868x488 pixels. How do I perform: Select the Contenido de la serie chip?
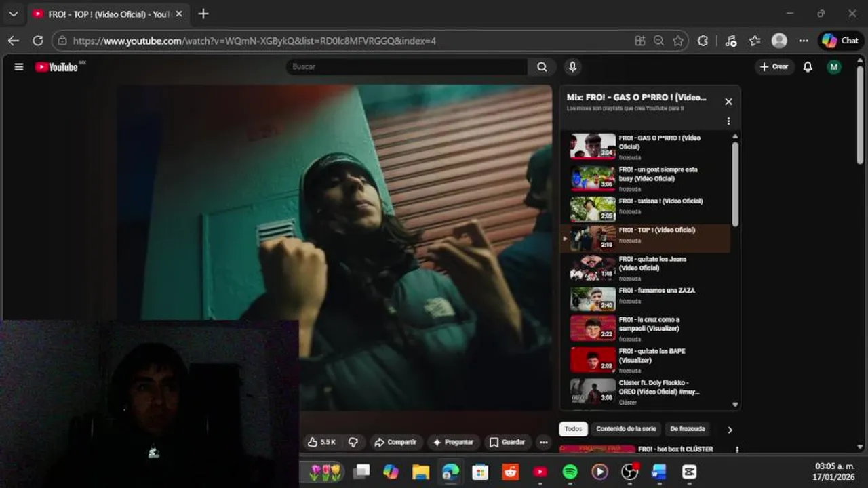click(626, 429)
